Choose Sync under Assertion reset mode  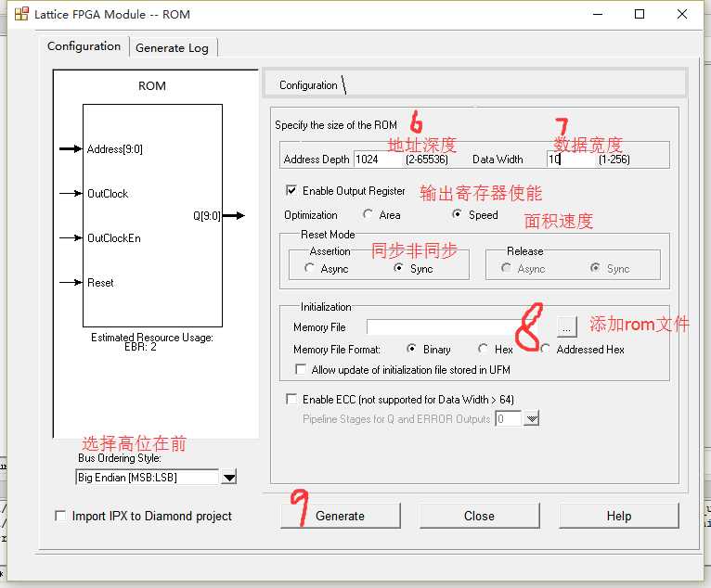pos(398,268)
